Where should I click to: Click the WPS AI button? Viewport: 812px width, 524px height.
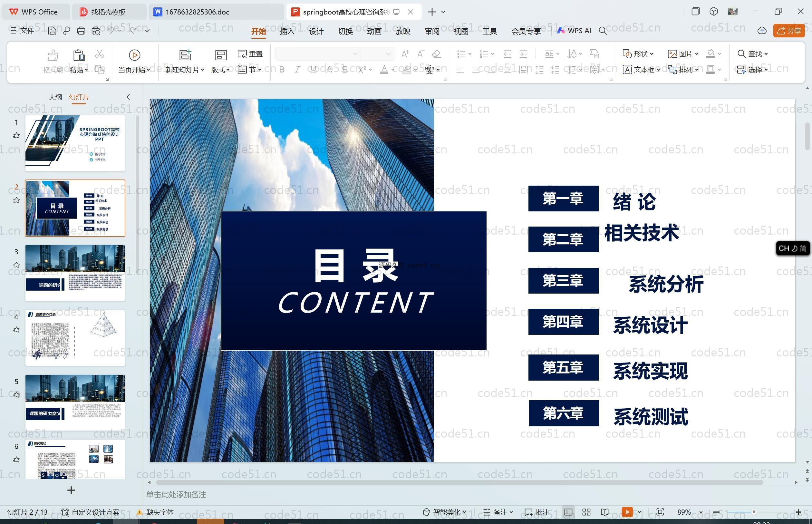[x=574, y=31]
